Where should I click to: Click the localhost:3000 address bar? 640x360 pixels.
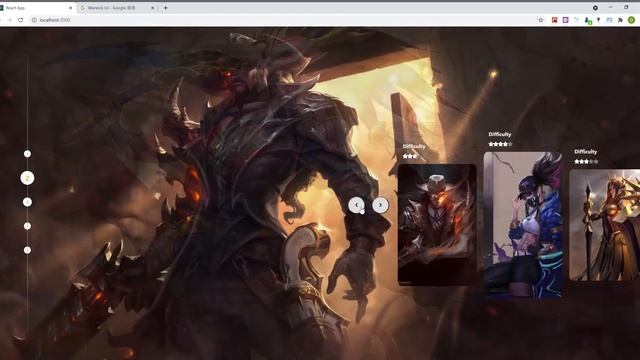click(x=282, y=20)
